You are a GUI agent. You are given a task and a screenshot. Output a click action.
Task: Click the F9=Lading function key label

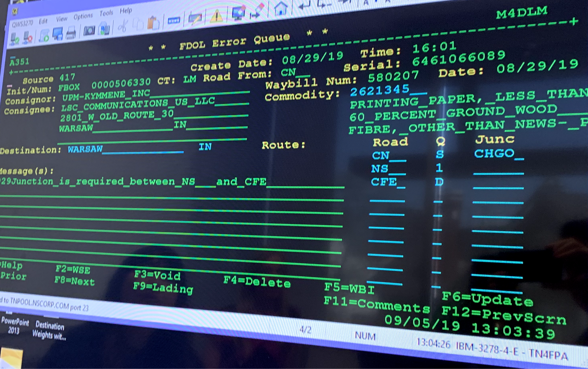point(163,288)
